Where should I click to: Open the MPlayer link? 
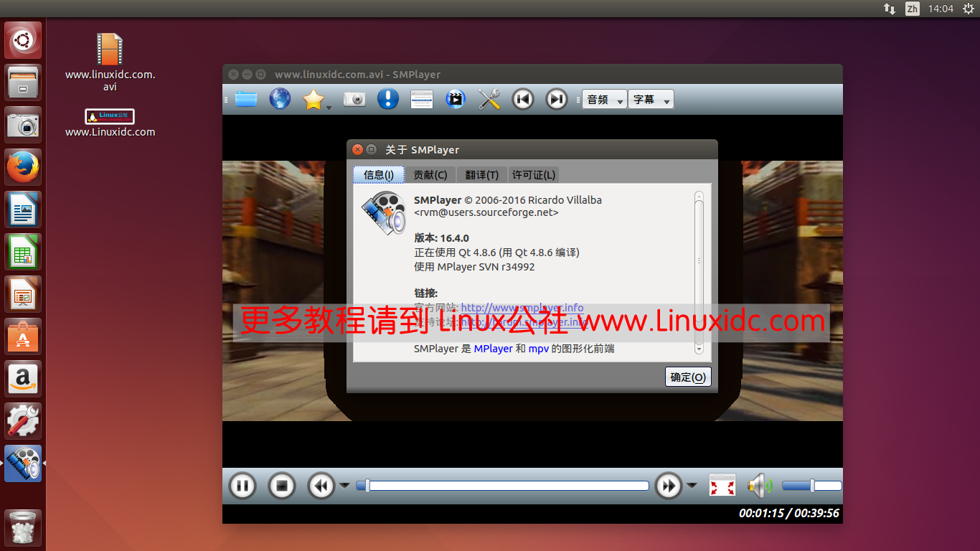(494, 349)
